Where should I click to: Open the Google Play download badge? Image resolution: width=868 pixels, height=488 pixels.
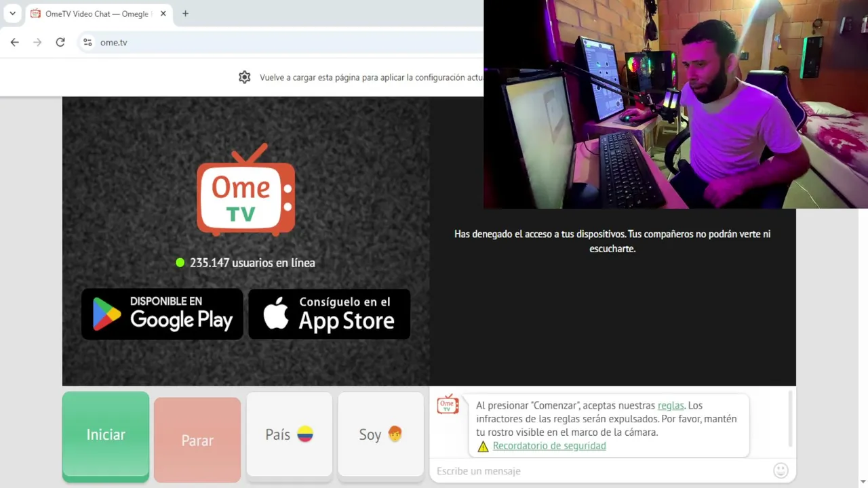(162, 314)
